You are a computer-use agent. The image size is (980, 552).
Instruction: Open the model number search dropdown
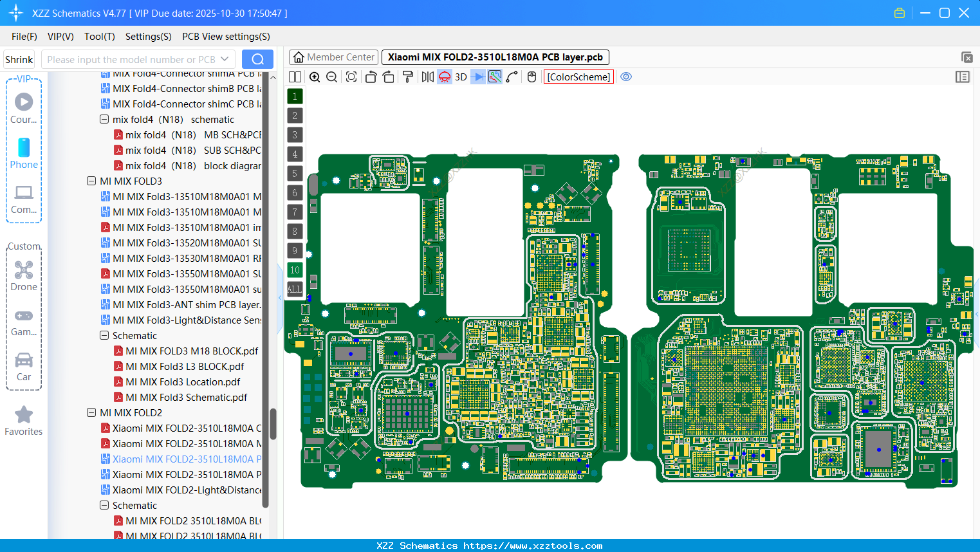227,59
